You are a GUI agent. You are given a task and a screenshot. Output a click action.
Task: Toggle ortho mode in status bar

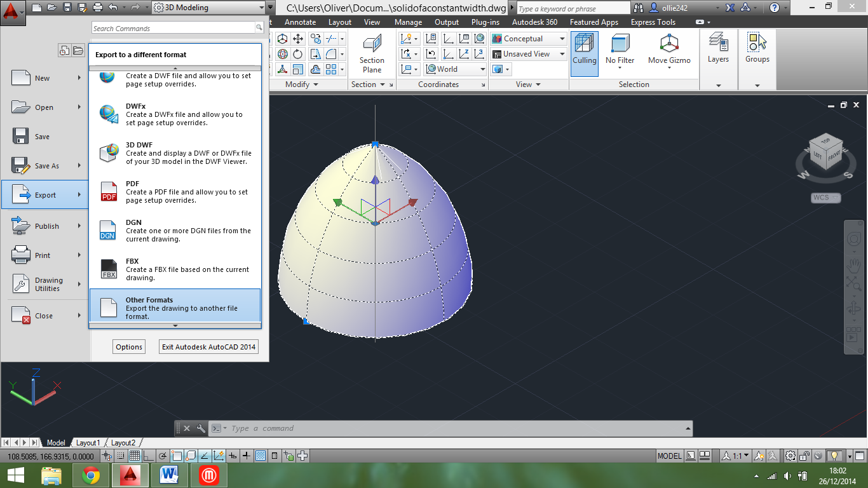tap(148, 456)
